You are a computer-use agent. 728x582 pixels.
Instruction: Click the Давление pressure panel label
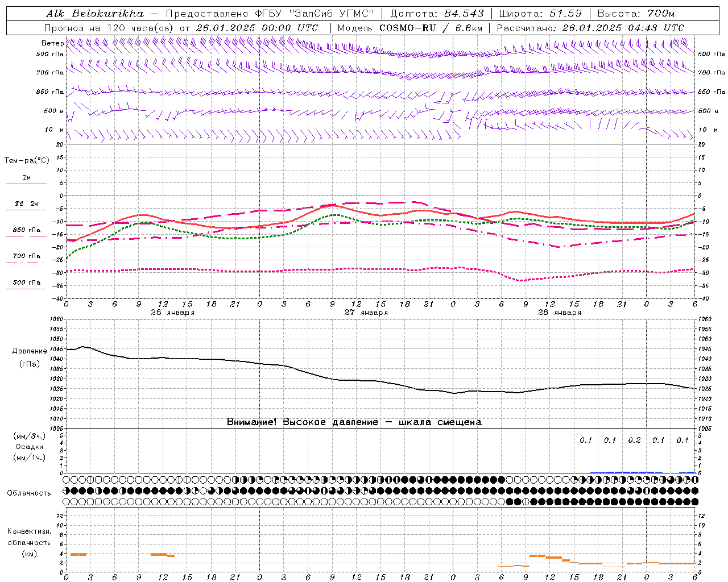(30, 351)
